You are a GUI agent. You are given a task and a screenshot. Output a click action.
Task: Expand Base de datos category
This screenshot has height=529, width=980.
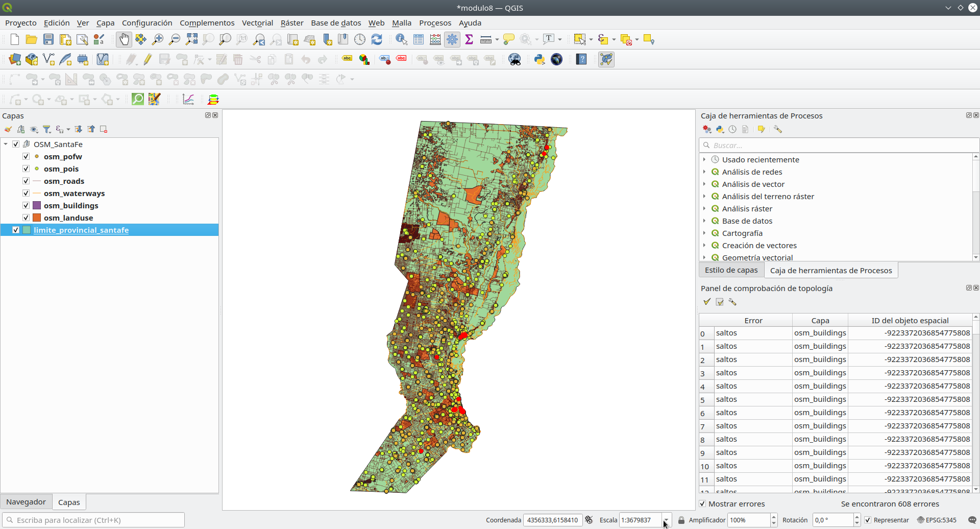(x=704, y=221)
